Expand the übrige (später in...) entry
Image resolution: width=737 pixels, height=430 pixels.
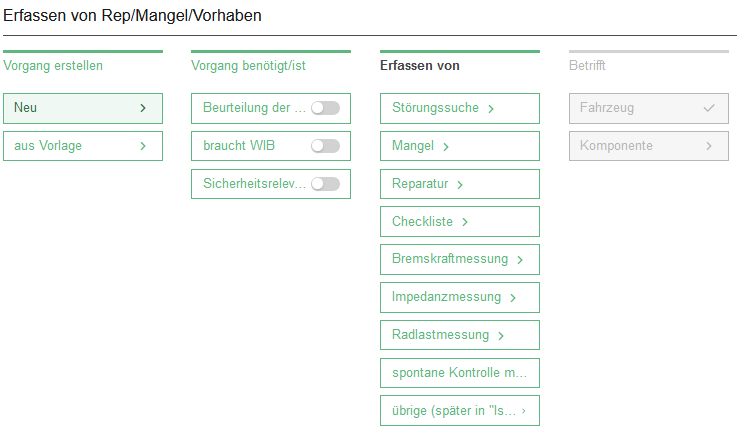pyautogui.click(x=459, y=411)
